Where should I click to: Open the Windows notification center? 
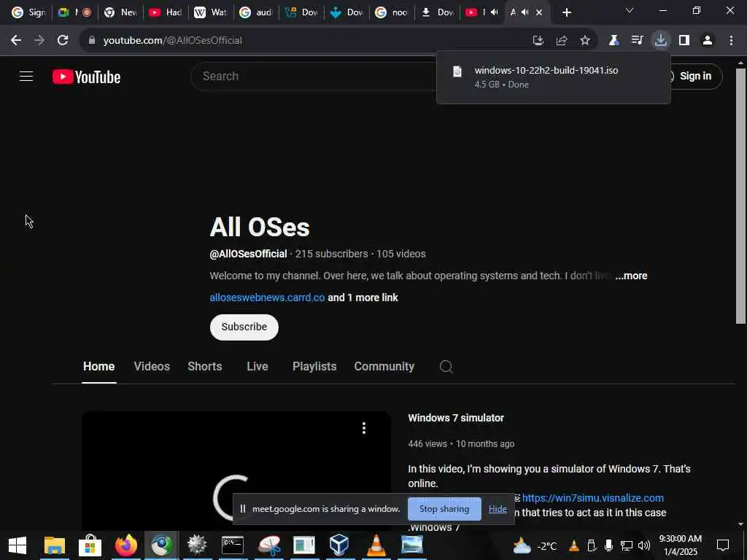point(723,545)
